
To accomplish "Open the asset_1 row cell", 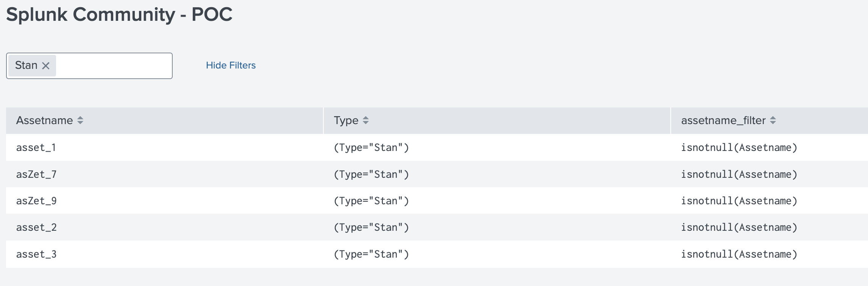I will (36, 148).
